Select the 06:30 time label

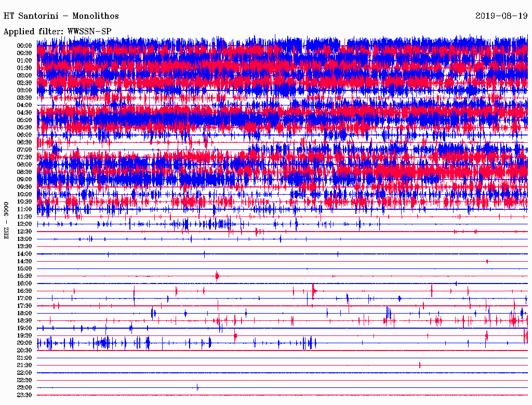(24, 142)
